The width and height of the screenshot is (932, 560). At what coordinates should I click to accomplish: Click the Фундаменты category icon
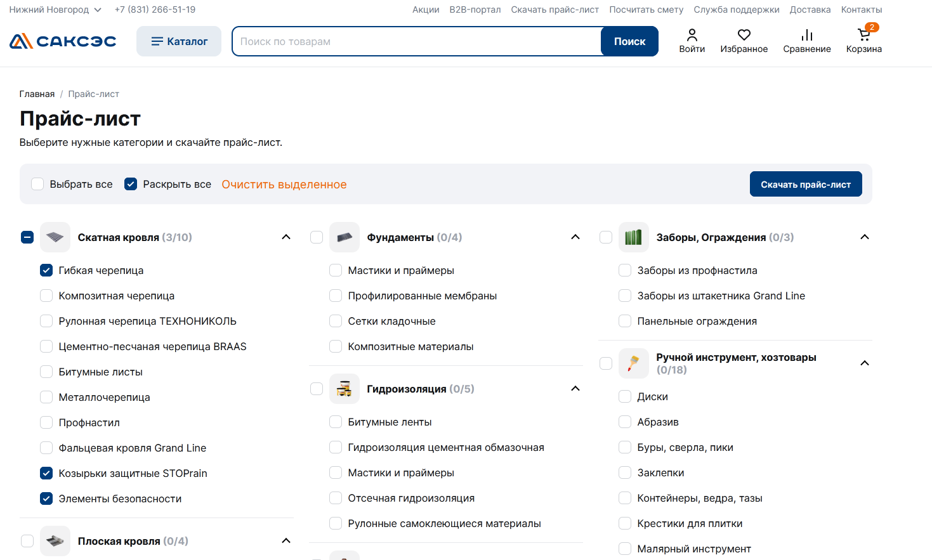[x=345, y=237]
